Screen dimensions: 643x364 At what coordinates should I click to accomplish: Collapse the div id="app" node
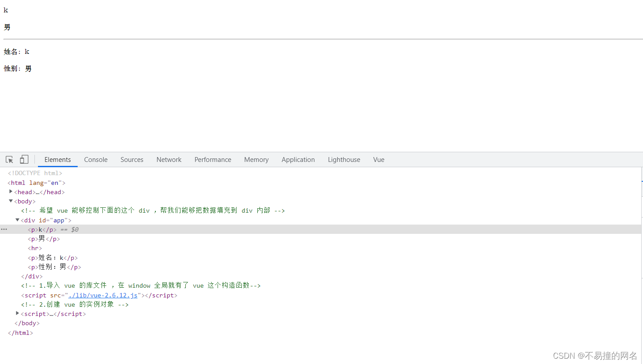point(18,220)
